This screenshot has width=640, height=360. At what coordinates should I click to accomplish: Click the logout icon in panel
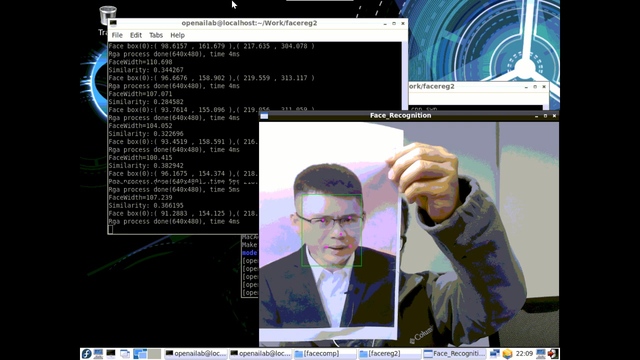coord(553,353)
